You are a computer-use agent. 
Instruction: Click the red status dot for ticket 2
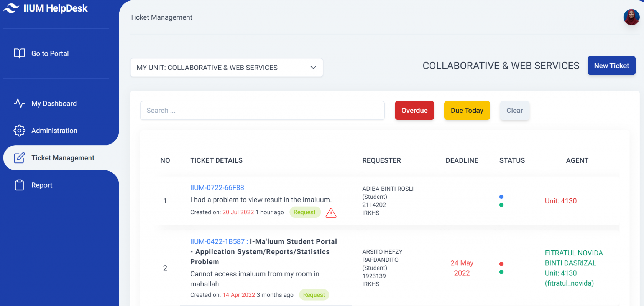coord(501,264)
